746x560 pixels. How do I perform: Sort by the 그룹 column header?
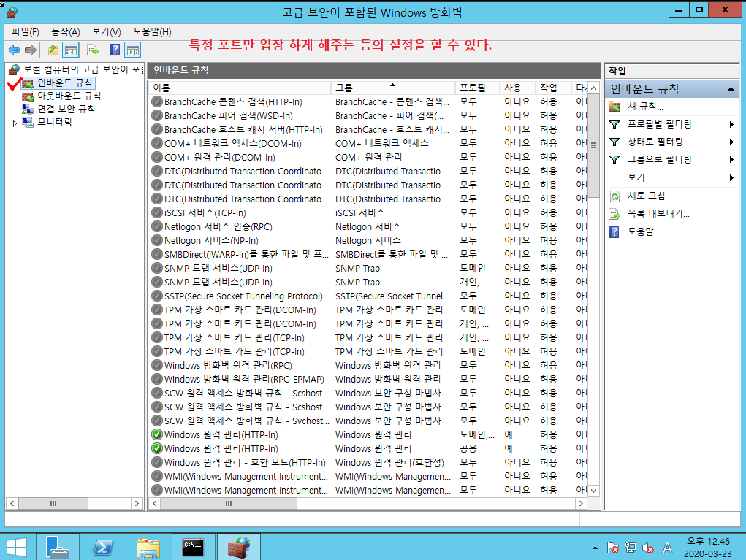(393, 88)
